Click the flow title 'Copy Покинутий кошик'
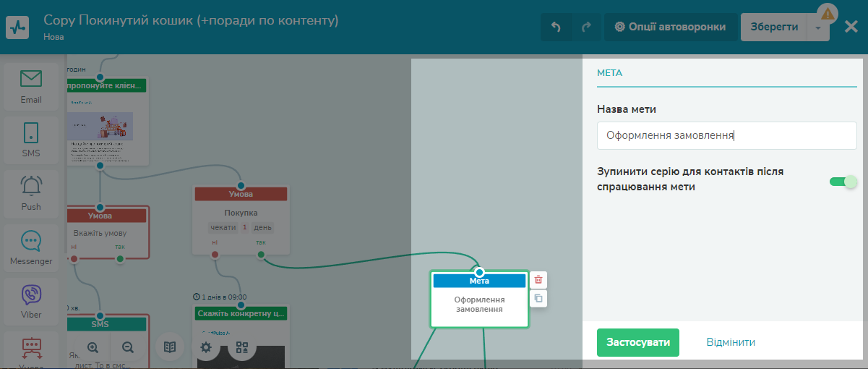Screen dimensions: 868x369 pos(191,20)
